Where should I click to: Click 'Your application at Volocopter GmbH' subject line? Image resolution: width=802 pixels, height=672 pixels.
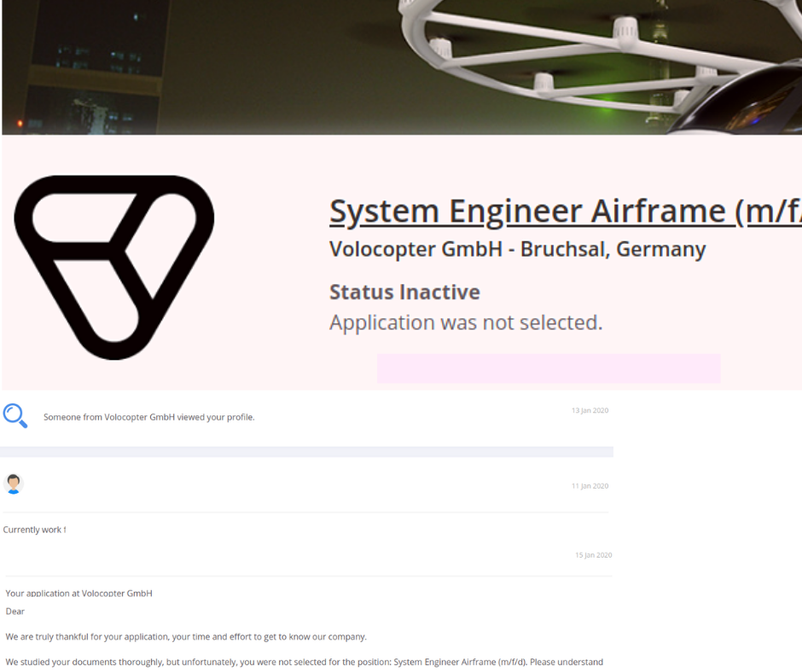pos(78,594)
